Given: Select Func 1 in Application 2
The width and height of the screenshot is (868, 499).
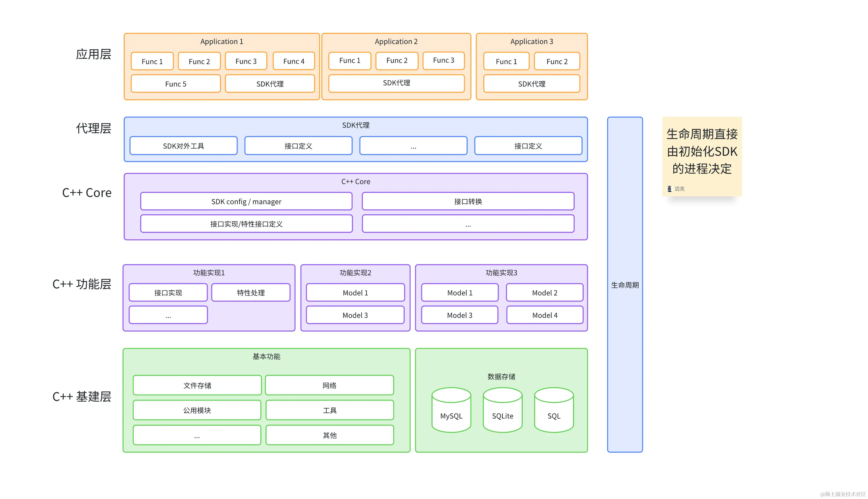Looking at the screenshot, I should tap(350, 61).
